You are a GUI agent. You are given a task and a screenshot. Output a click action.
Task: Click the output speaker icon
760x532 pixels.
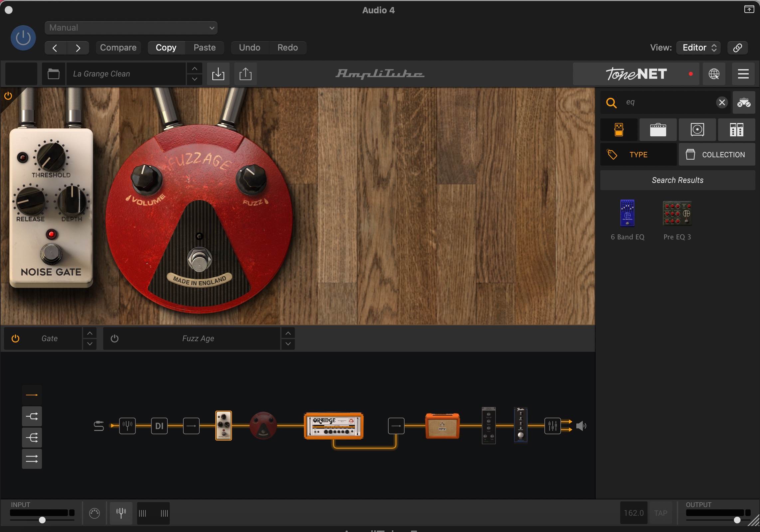click(581, 426)
